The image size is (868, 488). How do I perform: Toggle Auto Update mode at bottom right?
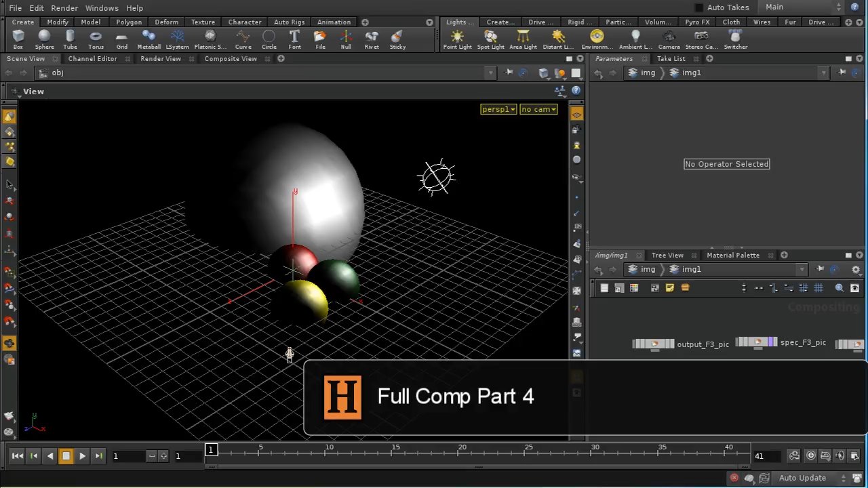coord(802,478)
